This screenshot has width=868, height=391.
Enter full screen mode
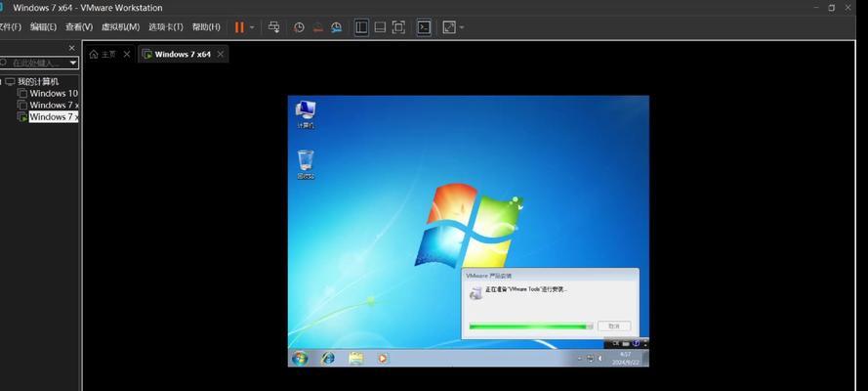click(x=398, y=27)
